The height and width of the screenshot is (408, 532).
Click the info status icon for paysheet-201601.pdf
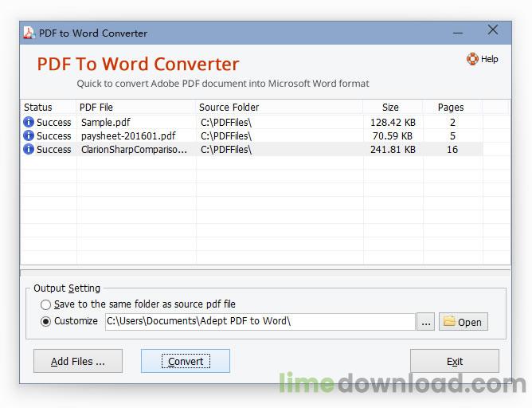(x=29, y=136)
